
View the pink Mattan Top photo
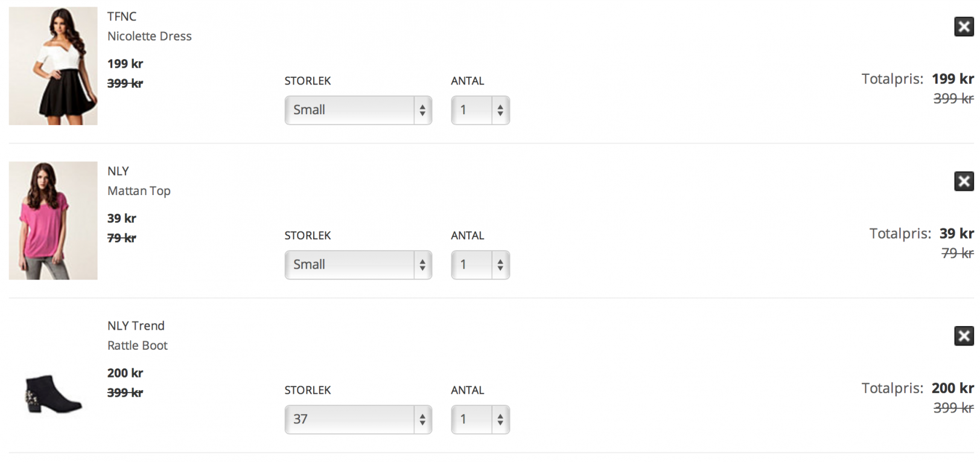pos(53,220)
